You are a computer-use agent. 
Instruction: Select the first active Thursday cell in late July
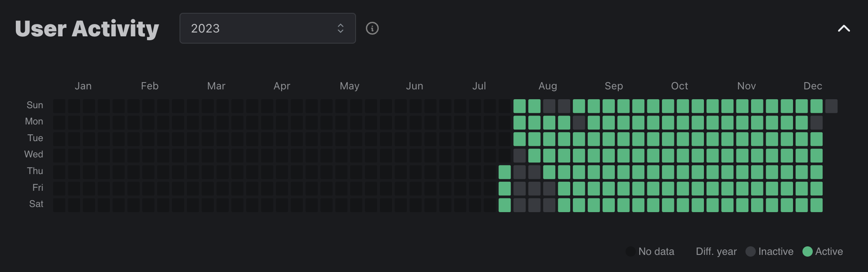tap(505, 172)
